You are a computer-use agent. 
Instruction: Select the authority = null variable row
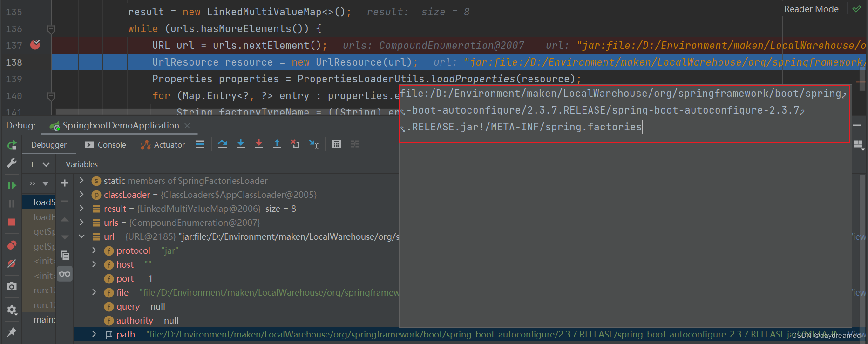(236, 320)
